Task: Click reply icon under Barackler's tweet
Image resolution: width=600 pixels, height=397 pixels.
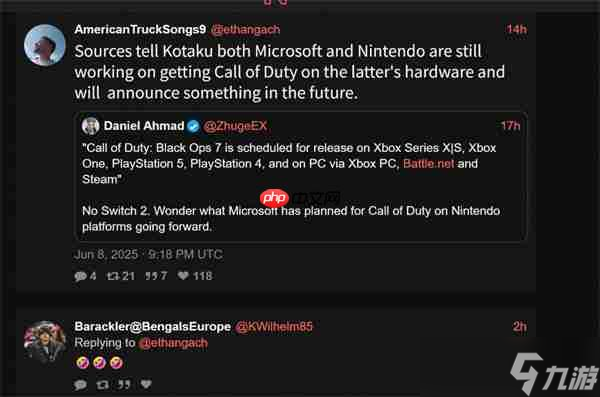Action: [x=80, y=384]
